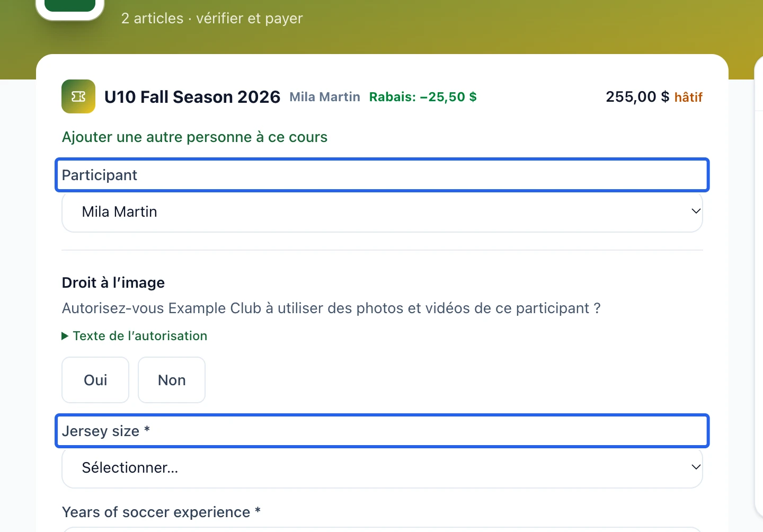Click the green logo tile at top left
The height and width of the screenshot is (532, 763).
coord(70,6)
